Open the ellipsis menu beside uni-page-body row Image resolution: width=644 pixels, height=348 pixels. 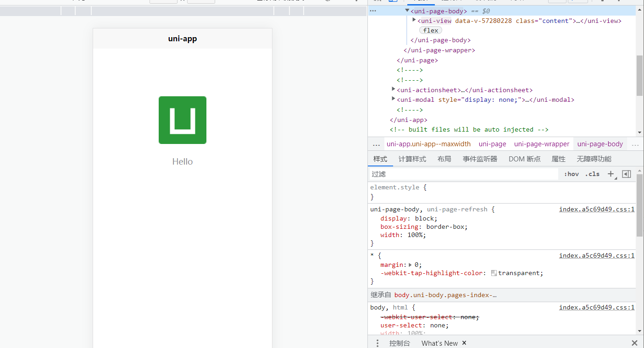pos(373,11)
